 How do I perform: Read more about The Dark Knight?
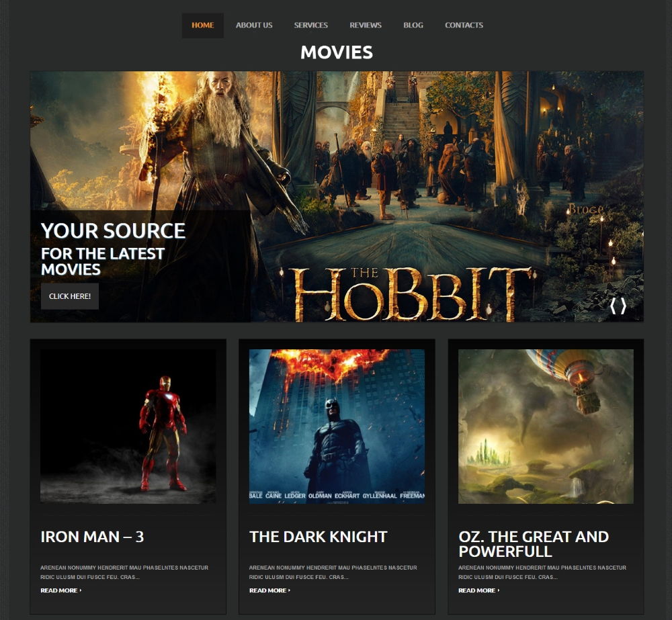click(x=269, y=590)
